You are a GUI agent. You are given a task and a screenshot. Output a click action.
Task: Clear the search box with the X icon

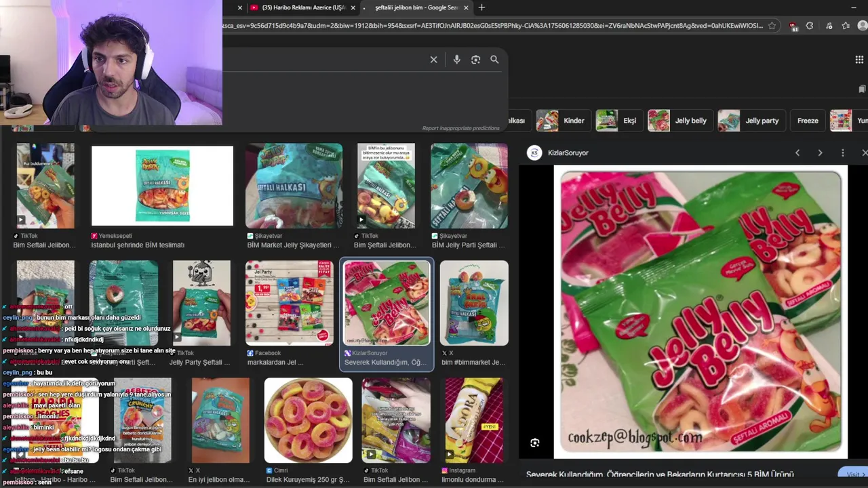click(434, 60)
